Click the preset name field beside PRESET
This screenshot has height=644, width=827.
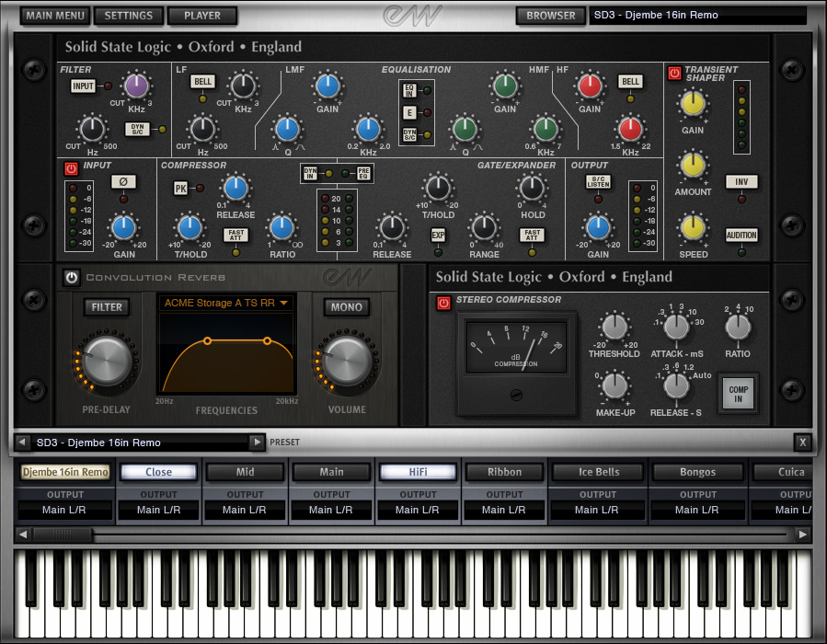tap(139, 442)
